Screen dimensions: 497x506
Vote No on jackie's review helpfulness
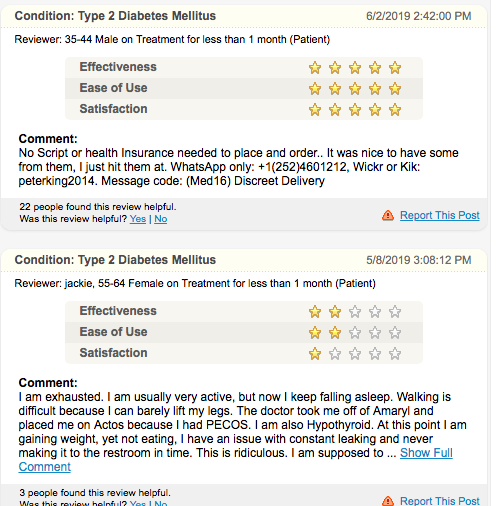click(161, 503)
